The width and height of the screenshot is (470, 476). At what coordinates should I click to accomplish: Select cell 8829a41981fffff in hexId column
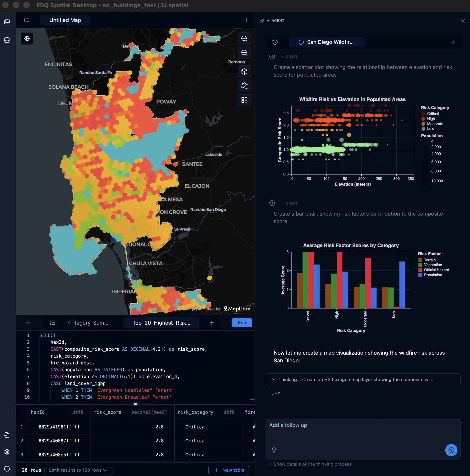coord(59,427)
